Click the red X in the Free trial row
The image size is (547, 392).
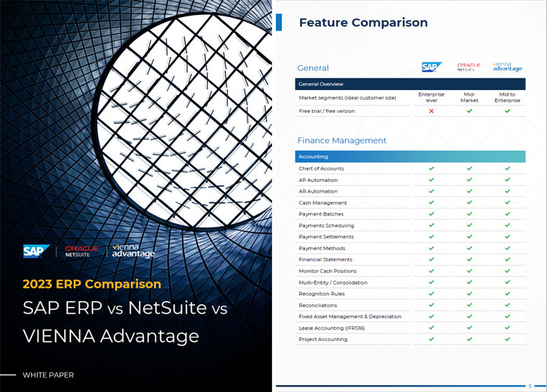tap(431, 111)
